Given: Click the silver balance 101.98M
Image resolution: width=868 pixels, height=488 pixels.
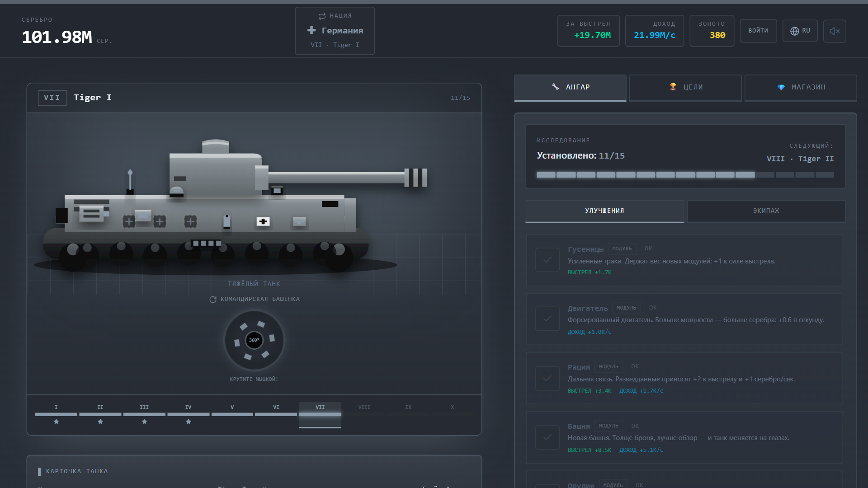Looking at the screenshot, I should (x=57, y=37).
